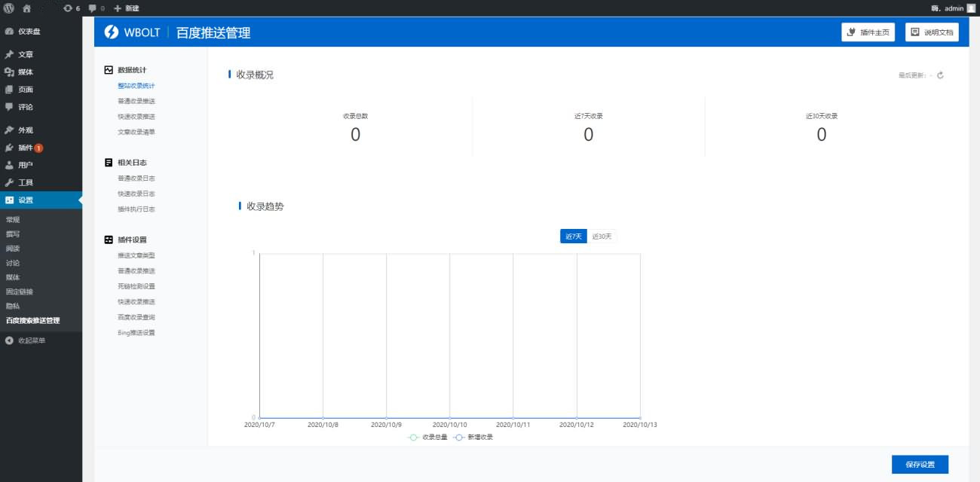Open 百度收录查询 link
This screenshot has height=482, width=980.
136,317
